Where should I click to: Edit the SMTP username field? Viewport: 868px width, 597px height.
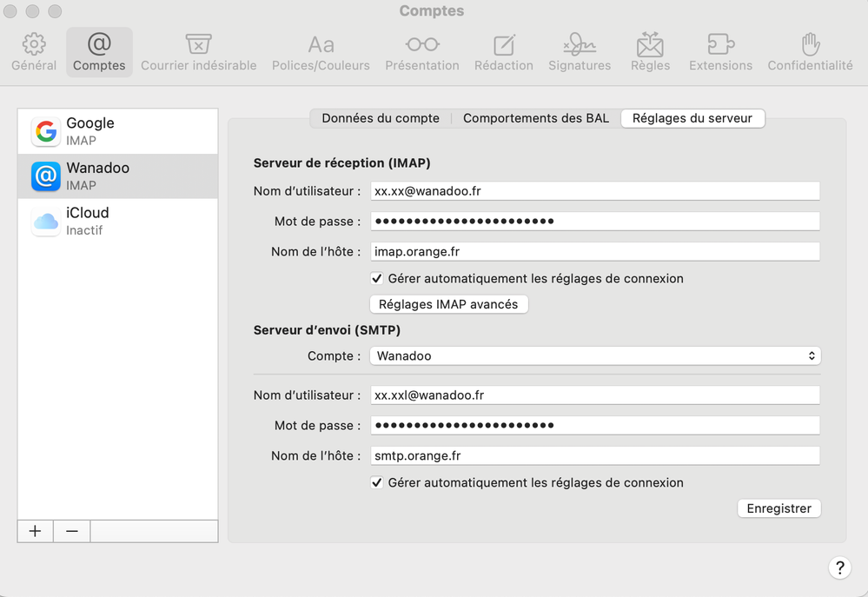[x=595, y=395]
